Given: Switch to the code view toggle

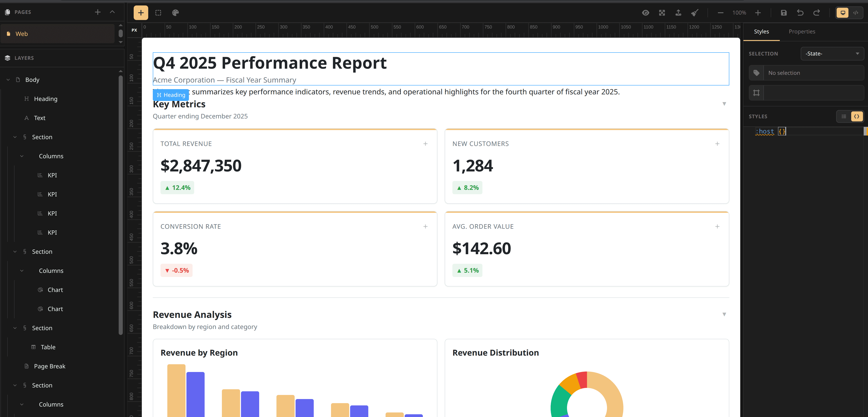Looking at the screenshot, I should pos(855,13).
